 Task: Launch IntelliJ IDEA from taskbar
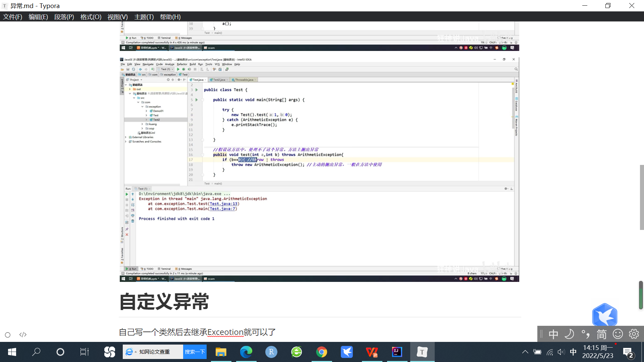[x=397, y=352]
